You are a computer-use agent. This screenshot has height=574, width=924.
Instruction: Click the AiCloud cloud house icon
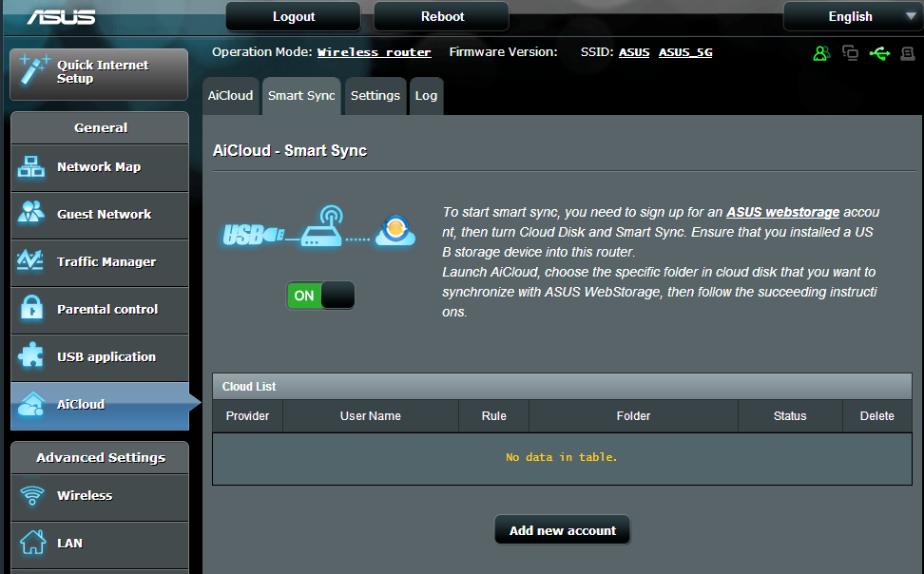pyautogui.click(x=31, y=404)
